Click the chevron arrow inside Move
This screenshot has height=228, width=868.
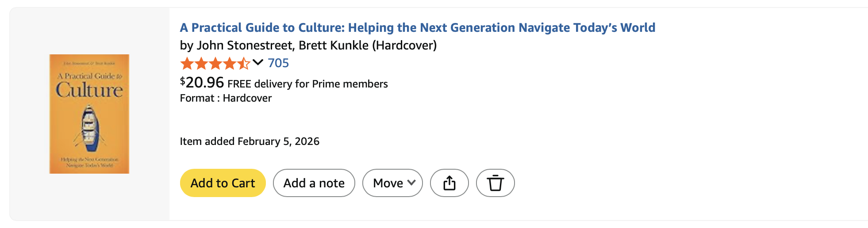tap(411, 182)
